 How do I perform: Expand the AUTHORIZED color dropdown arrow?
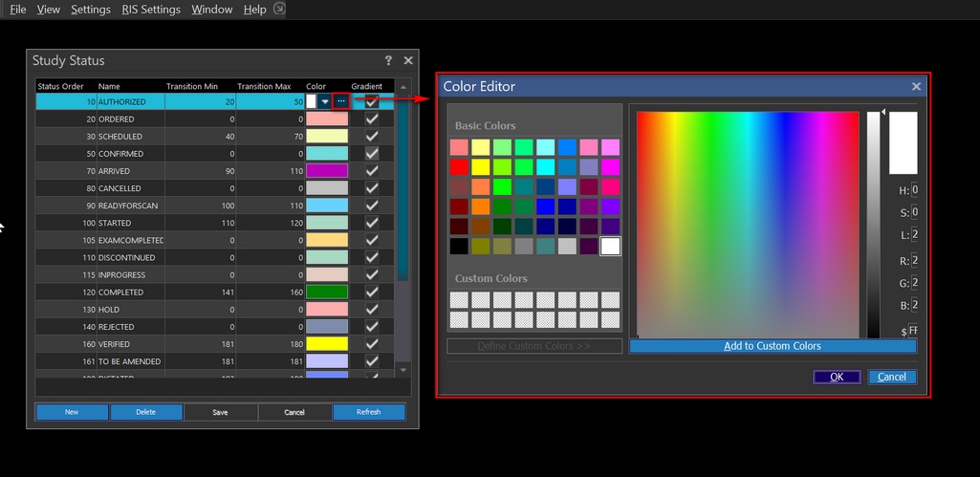coord(324,101)
